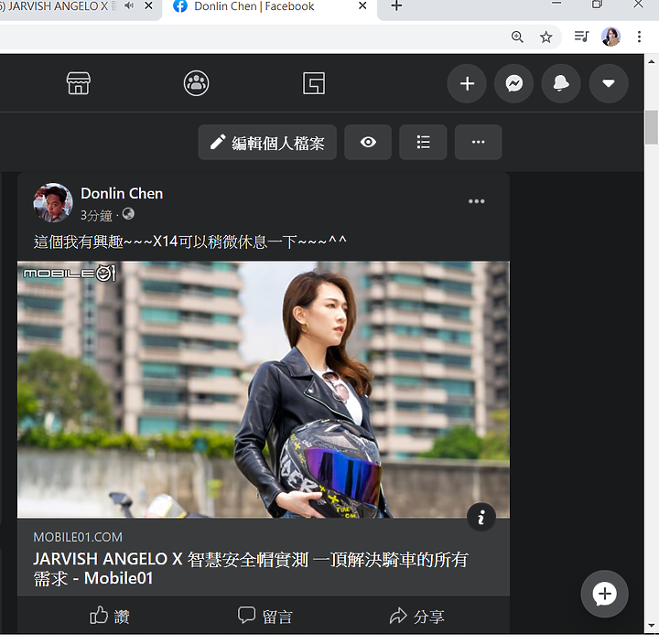Click the eye View As button

(x=368, y=143)
